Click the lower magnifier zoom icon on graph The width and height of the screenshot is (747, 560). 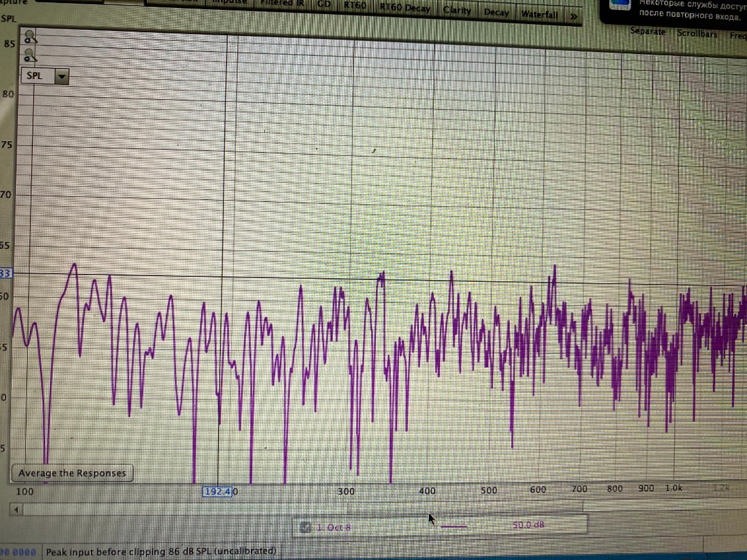tap(29, 56)
